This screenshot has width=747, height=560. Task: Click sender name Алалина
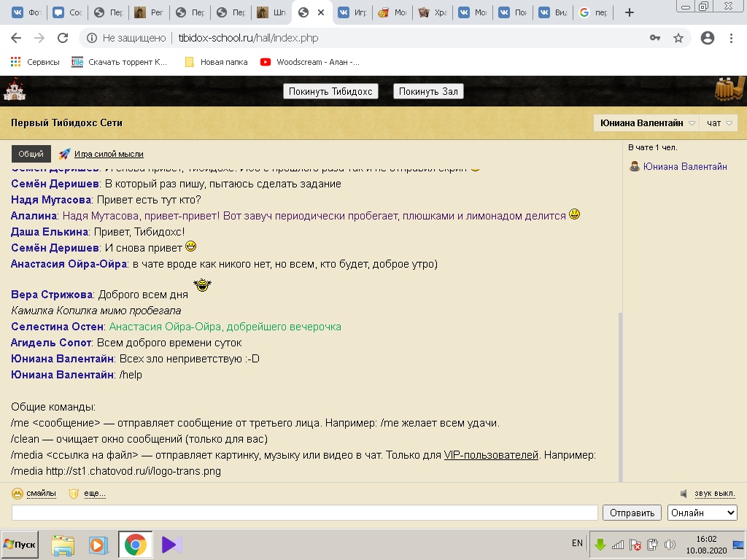(x=34, y=216)
